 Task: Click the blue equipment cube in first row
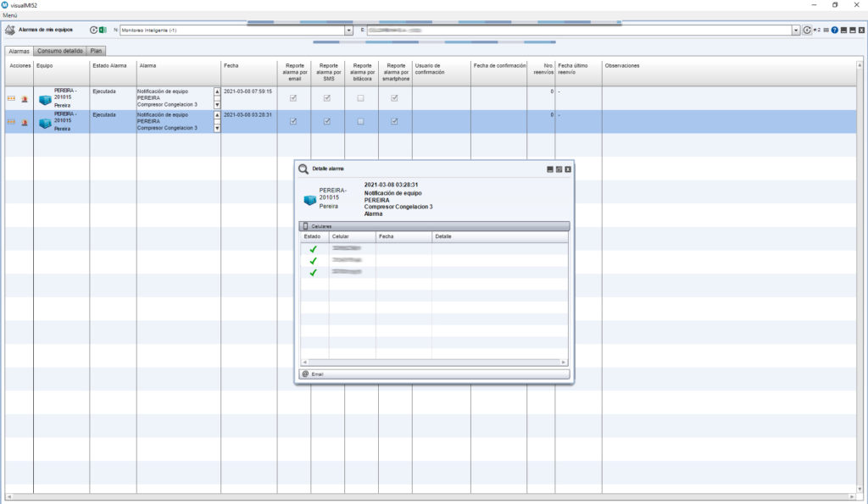point(45,100)
